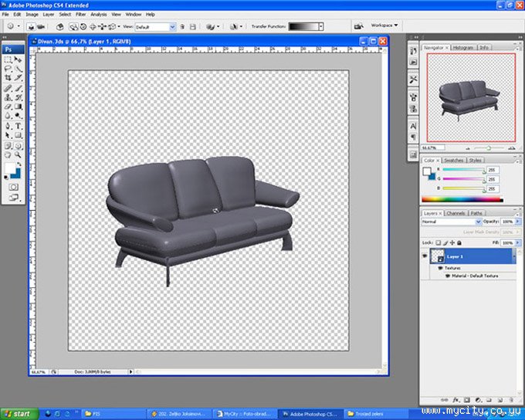Viewport: 525px width, 420px height.
Task: Select the Rectangular Marquee tool
Action: 8,59
